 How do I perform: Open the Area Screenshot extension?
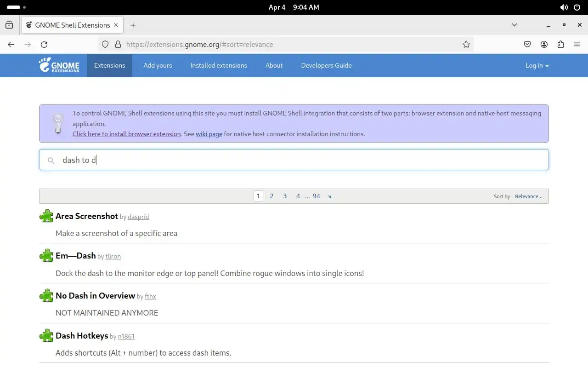pos(87,216)
